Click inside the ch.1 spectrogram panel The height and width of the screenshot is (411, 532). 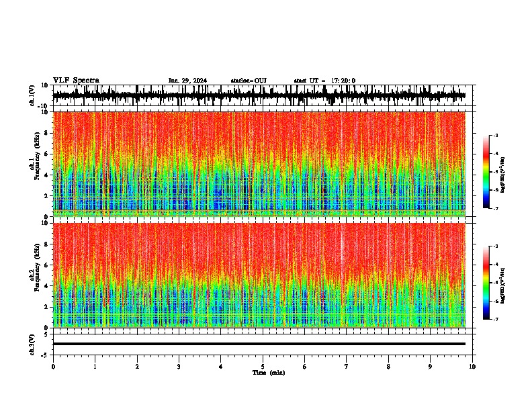pyautogui.click(x=259, y=164)
